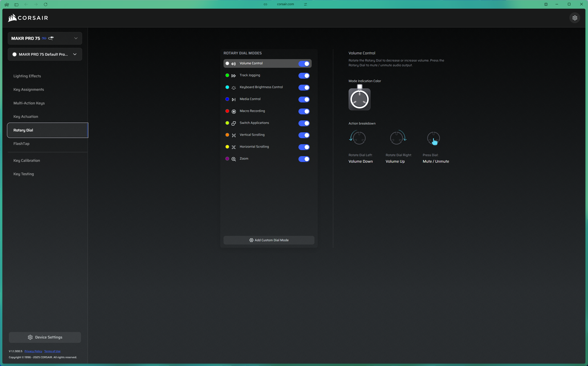Open the Default Profile dropdown
588x366 pixels.
pos(75,54)
